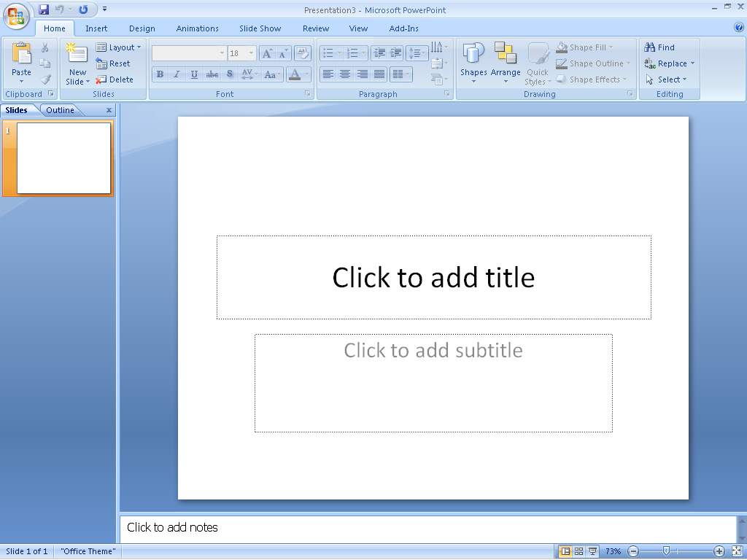Open Change Case menu
Screen dimensions: 747x560
pyautogui.click(x=271, y=74)
